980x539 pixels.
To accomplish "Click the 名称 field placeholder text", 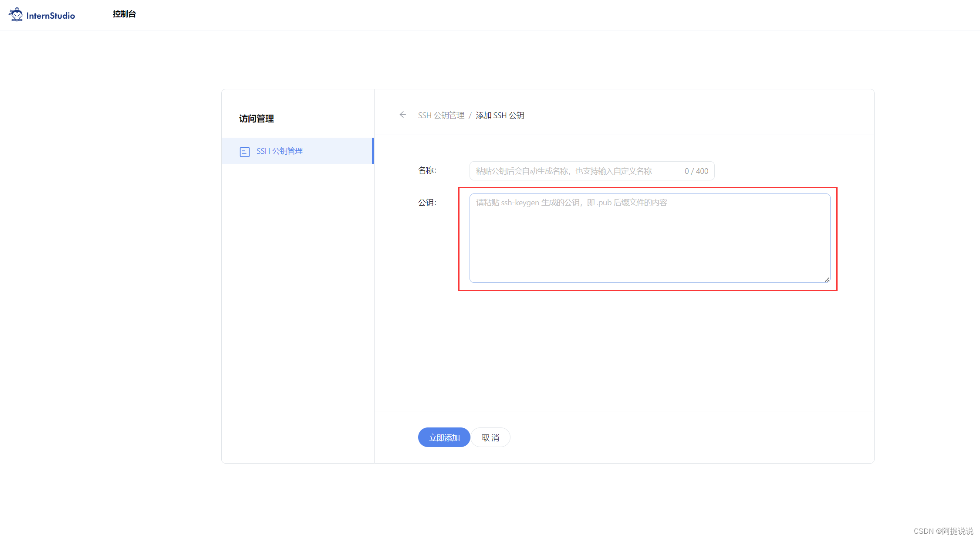I will [563, 171].
